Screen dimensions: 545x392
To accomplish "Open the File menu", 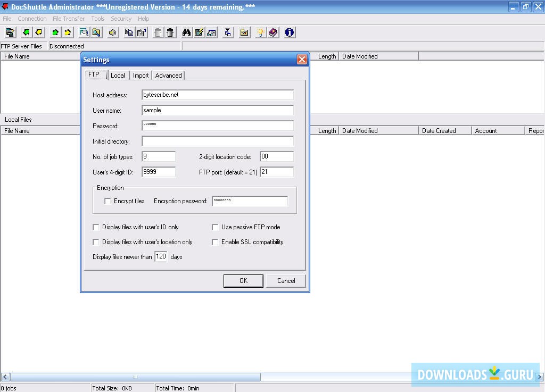I will point(7,19).
